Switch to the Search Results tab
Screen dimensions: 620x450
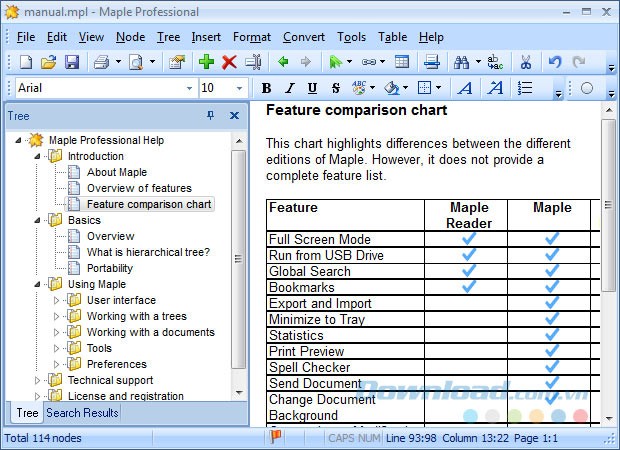tap(82, 413)
